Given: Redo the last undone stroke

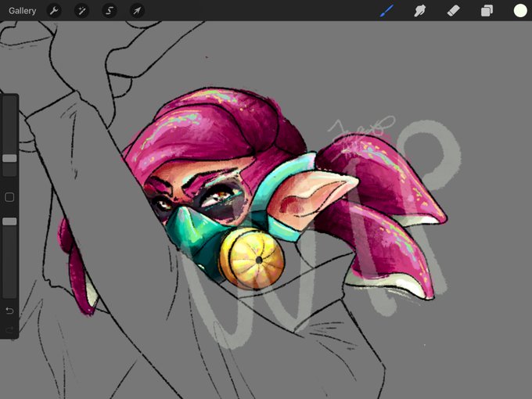Looking at the screenshot, I should tap(9, 329).
